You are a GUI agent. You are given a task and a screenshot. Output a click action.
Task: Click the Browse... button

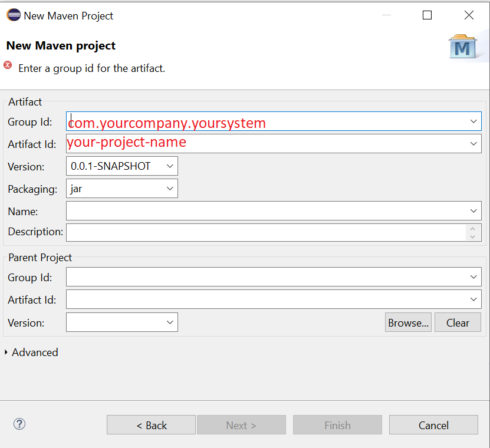(x=408, y=322)
